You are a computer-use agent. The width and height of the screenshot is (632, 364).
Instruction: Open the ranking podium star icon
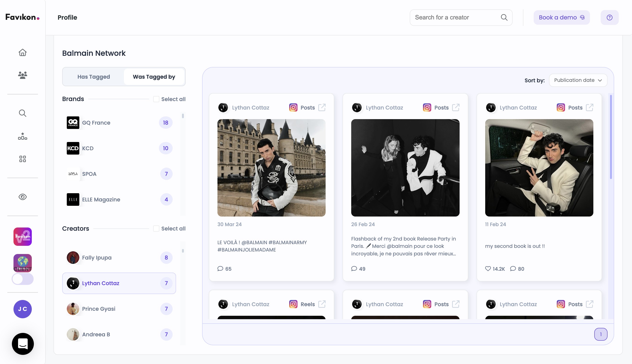point(22,136)
